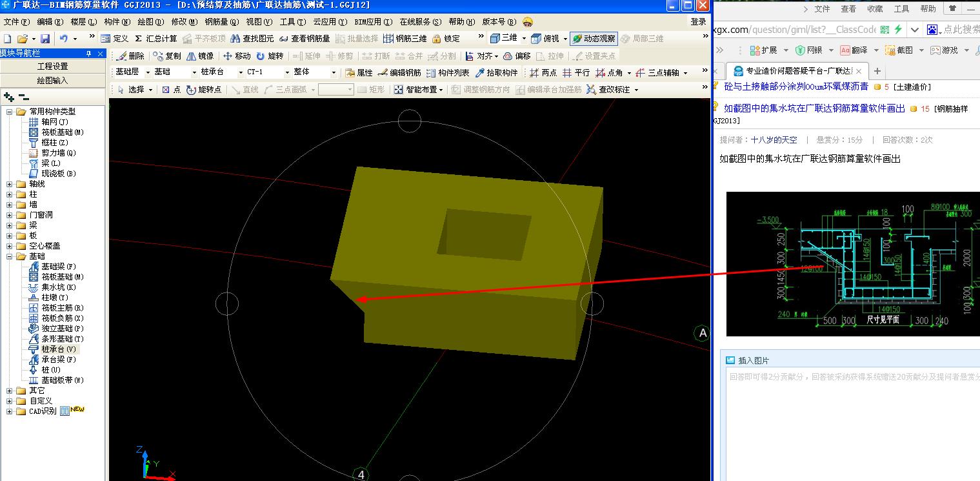This screenshot has height=481, width=980.
Task: Open the 如截图中的集水坑 question link
Action: (x=814, y=108)
